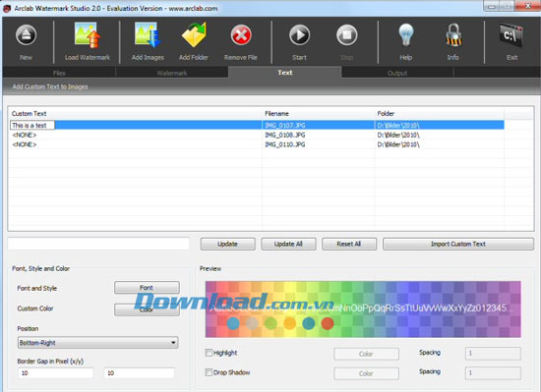
Task: Click the Arclab app icon in title bar
Action: pos(7,8)
